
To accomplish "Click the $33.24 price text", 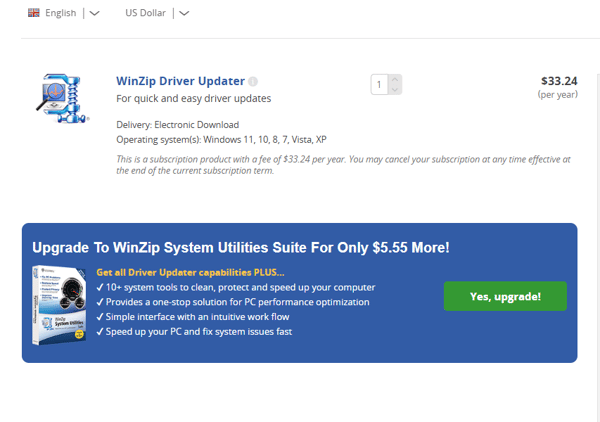I will (x=559, y=81).
